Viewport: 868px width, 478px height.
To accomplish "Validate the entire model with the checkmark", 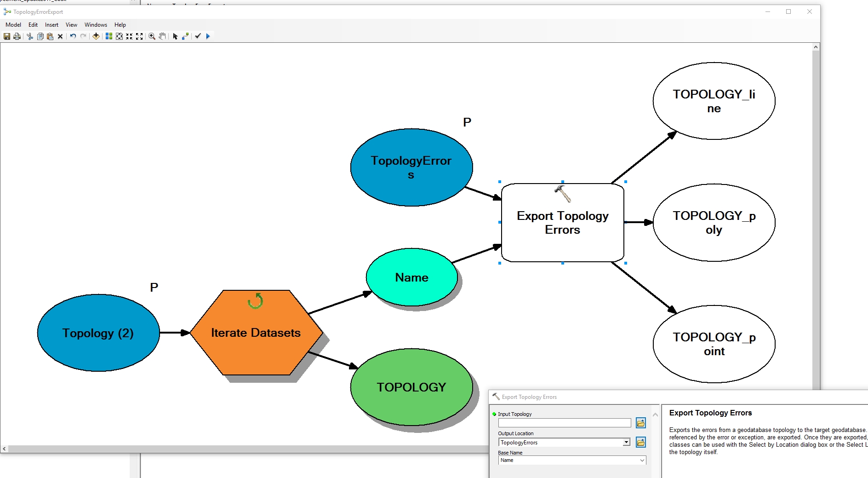I will coord(198,36).
